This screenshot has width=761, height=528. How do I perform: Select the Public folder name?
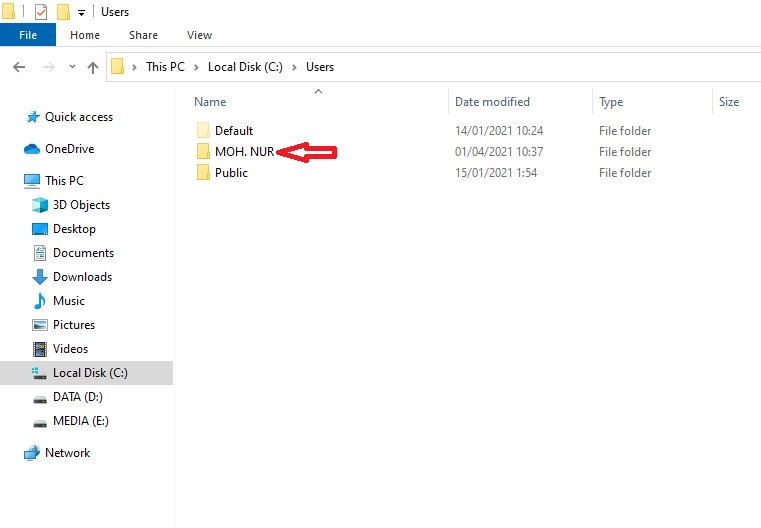(x=232, y=173)
